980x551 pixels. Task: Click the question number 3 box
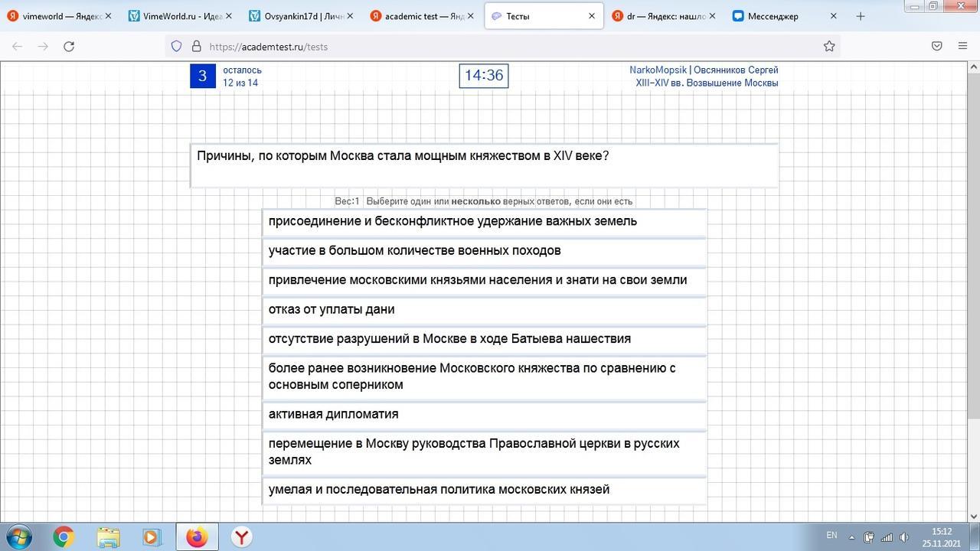203,76
